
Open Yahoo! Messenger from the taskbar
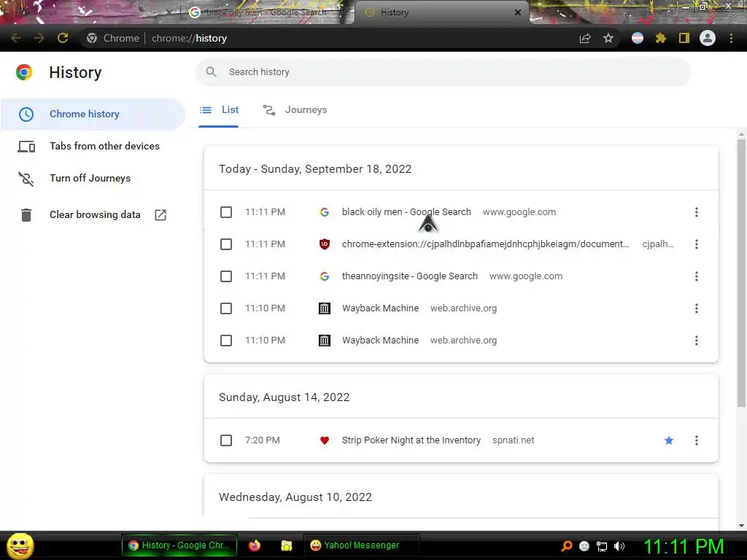(x=361, y=545)
